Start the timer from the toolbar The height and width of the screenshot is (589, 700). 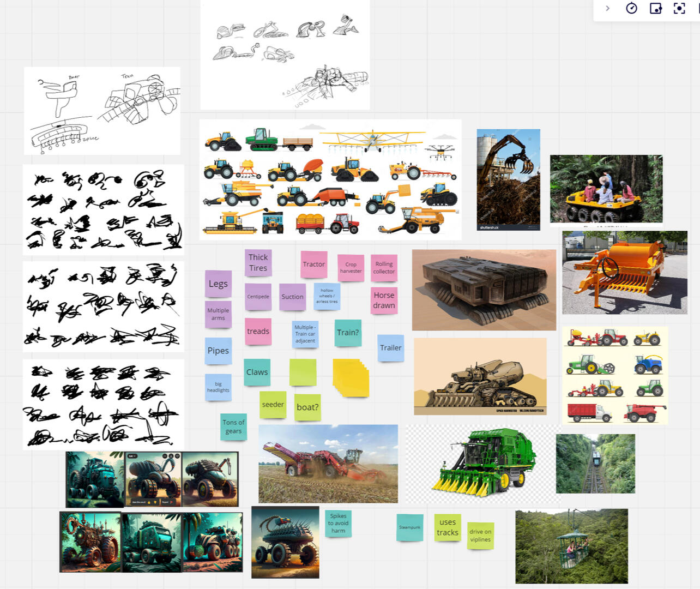pos(631,9)
